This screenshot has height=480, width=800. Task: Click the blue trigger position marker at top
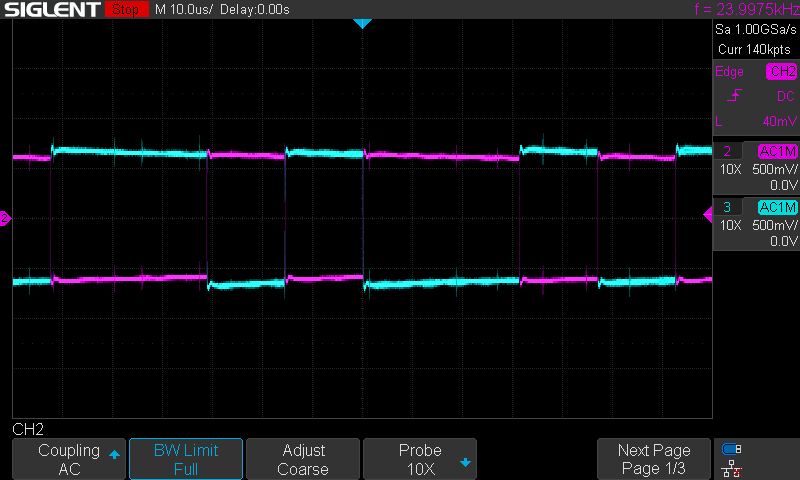point(362,23)
